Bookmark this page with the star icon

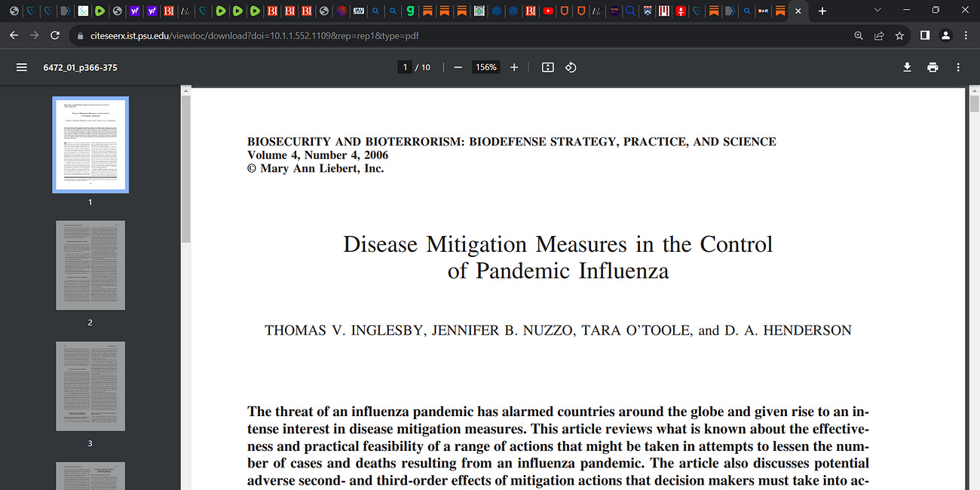[x=899, y=35]
